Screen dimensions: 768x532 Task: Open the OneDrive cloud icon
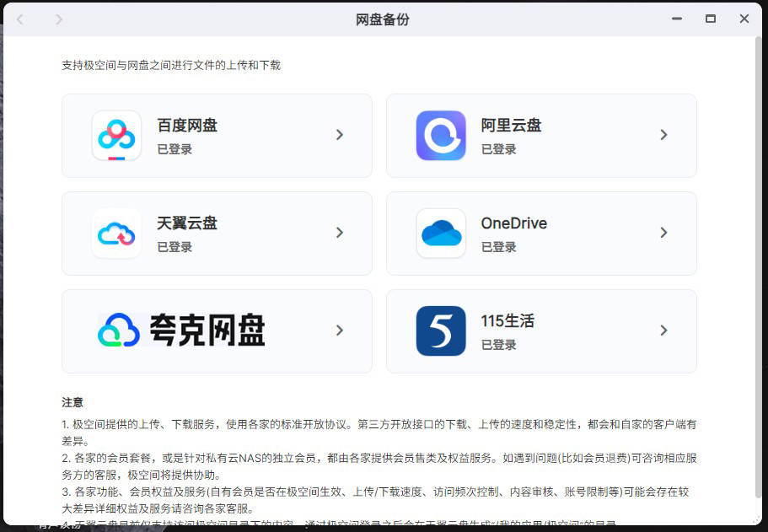click(441, 234)
